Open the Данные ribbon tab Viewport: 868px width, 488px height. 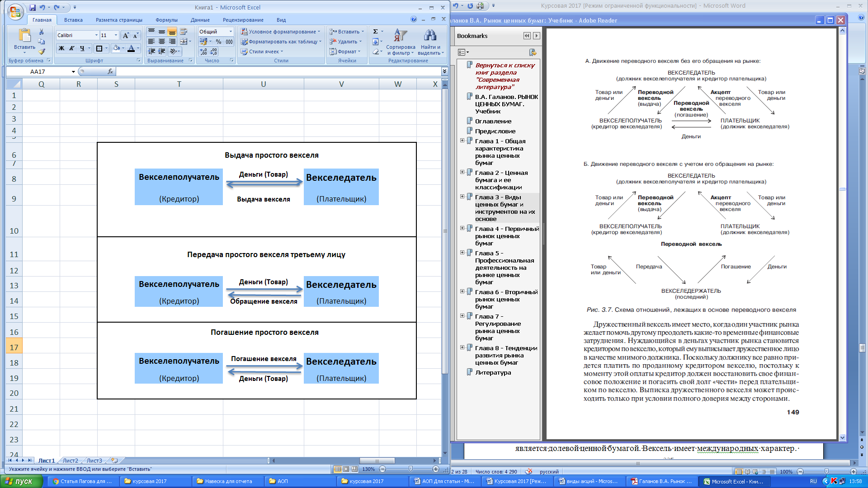pyautogui.click(x=200, y=20)
